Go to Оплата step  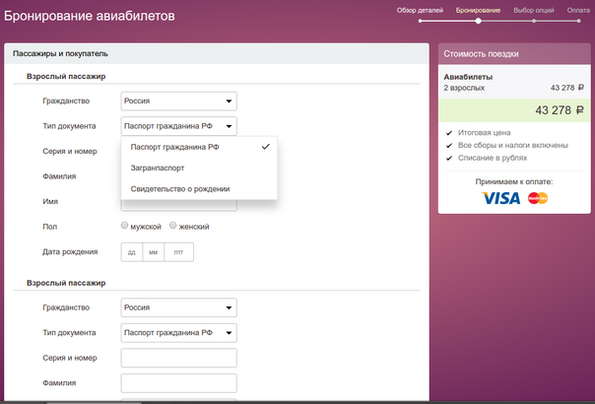pos(578,10)
